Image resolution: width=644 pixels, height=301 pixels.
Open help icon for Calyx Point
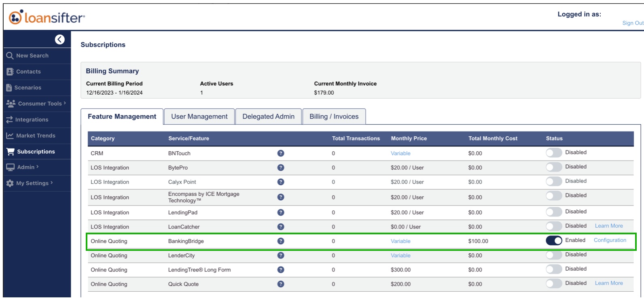click(281, 182)
